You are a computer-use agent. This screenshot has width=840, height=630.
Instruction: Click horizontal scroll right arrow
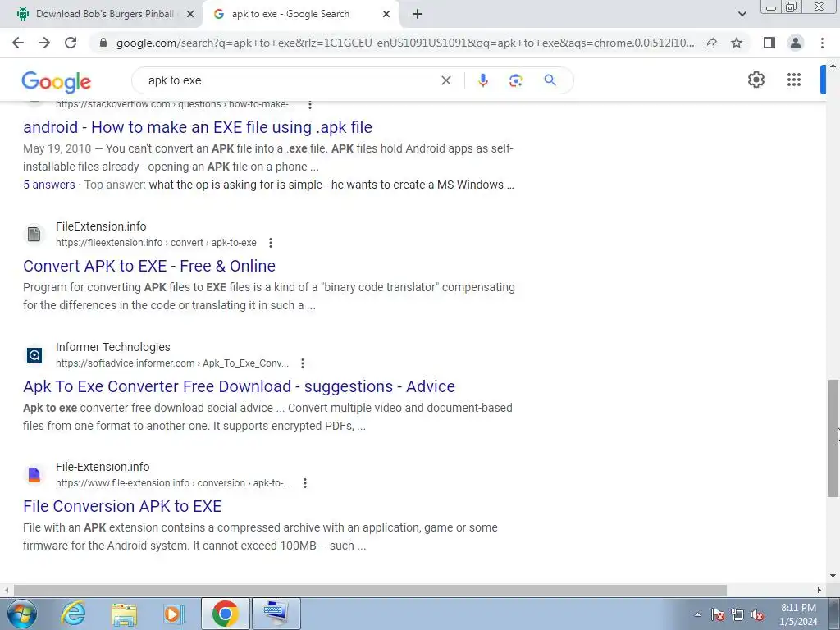pyautogui.click(x=819, y=591)
